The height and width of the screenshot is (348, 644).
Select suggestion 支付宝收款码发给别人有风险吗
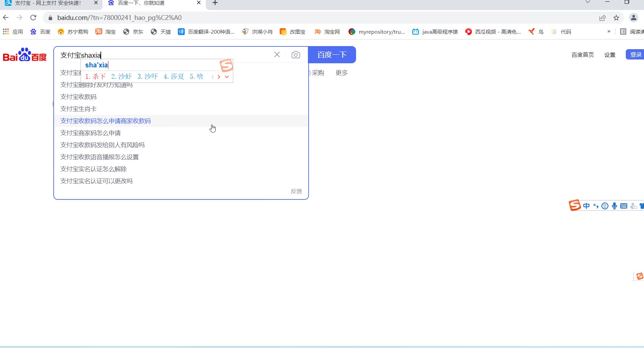coord(181,145)
